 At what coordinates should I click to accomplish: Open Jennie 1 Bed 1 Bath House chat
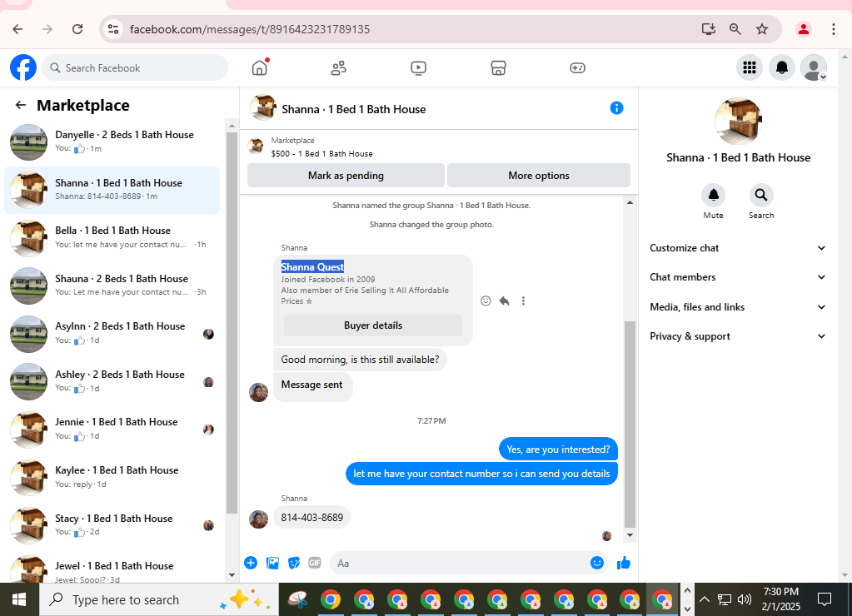(112, 429)
